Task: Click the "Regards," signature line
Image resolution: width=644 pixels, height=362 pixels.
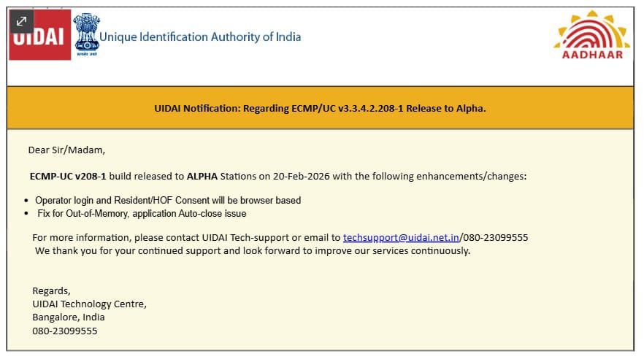Action: [51, 290]
